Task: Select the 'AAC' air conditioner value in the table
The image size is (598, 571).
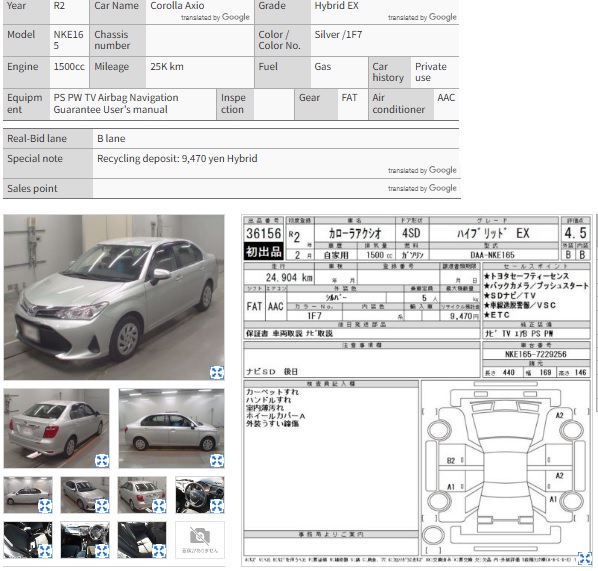Action: click(x=446, y=98)
